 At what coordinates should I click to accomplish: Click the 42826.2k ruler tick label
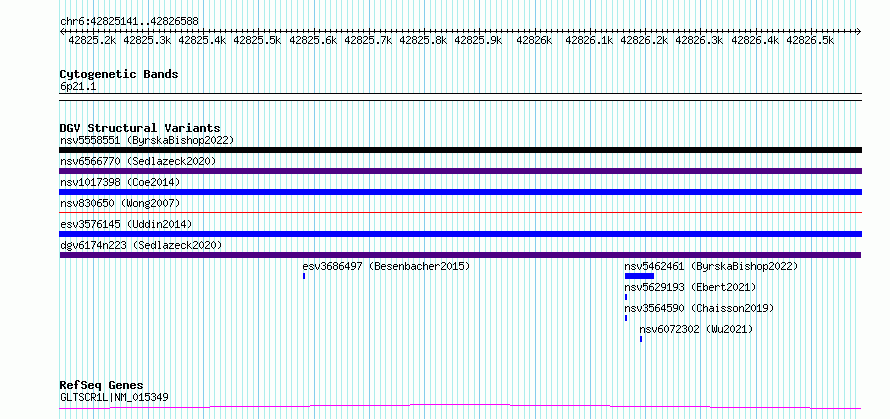click(x=644, y=41)
